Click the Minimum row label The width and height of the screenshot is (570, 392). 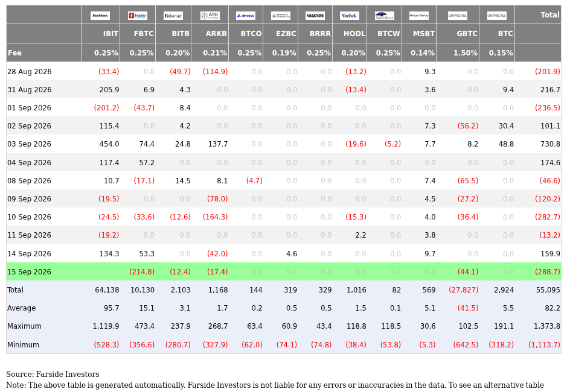(24, 345)
